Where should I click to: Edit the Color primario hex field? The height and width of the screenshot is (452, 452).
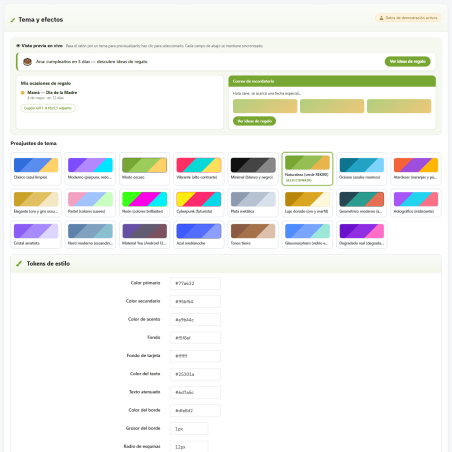point(195,283)
